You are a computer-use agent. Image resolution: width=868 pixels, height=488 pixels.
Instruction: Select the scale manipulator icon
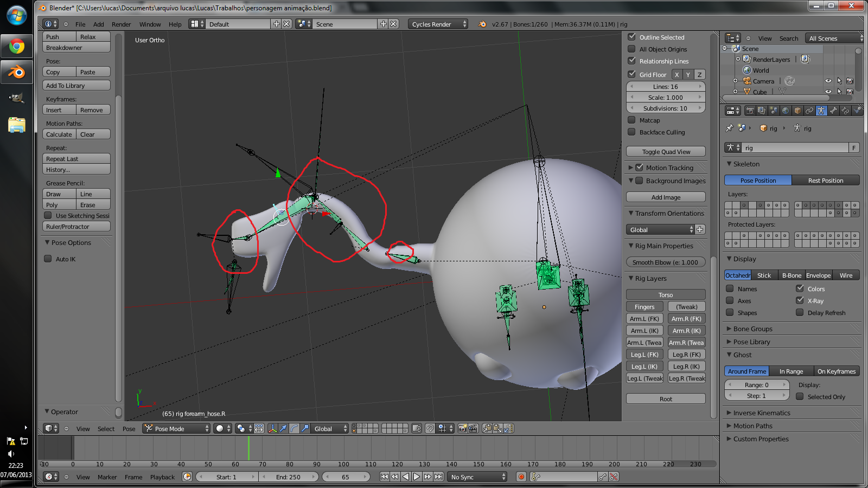tap(305, 428)
